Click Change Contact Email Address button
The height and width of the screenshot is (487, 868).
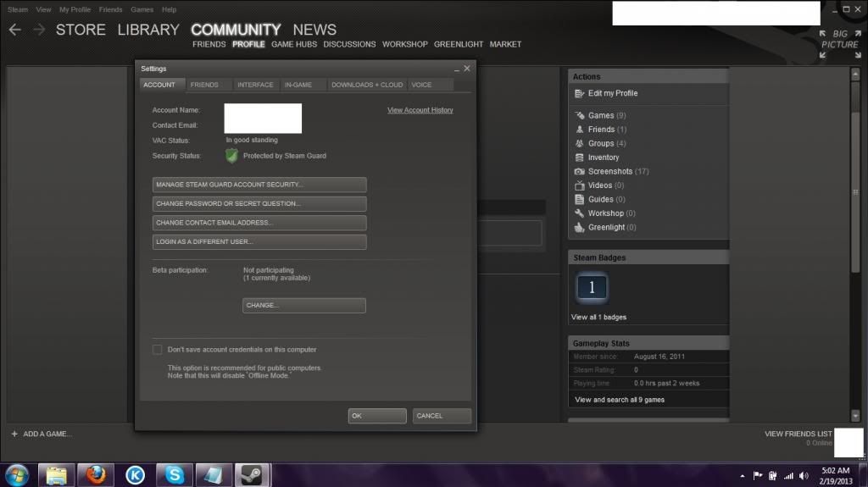[x=259, y=223]
